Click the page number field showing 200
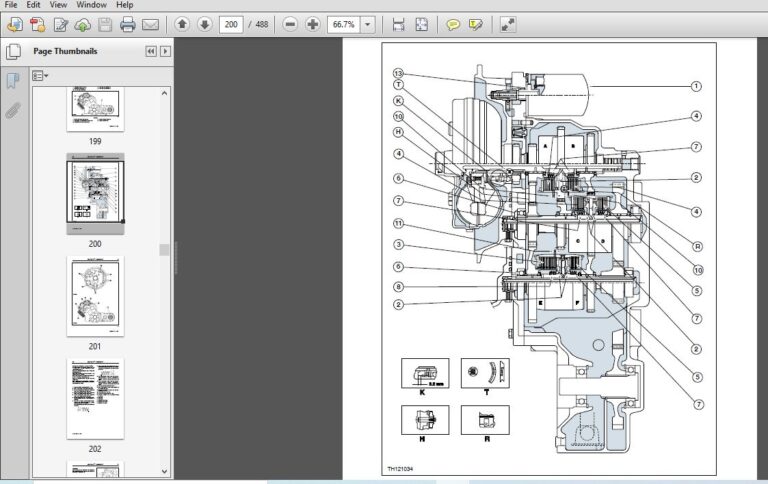The height and width of the screenshot is (484, 768). (x=231, y=24)
